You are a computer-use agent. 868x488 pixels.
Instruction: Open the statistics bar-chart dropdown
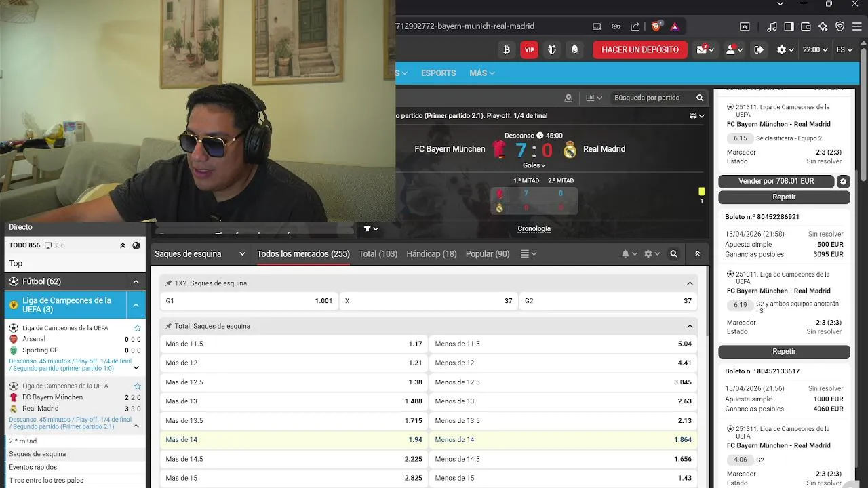(593, 98)
